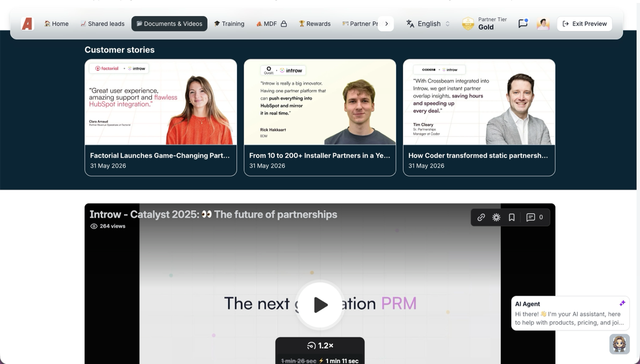Screen dimensions: 640x364
Task: Click the red A company logo
Action: 27,24
